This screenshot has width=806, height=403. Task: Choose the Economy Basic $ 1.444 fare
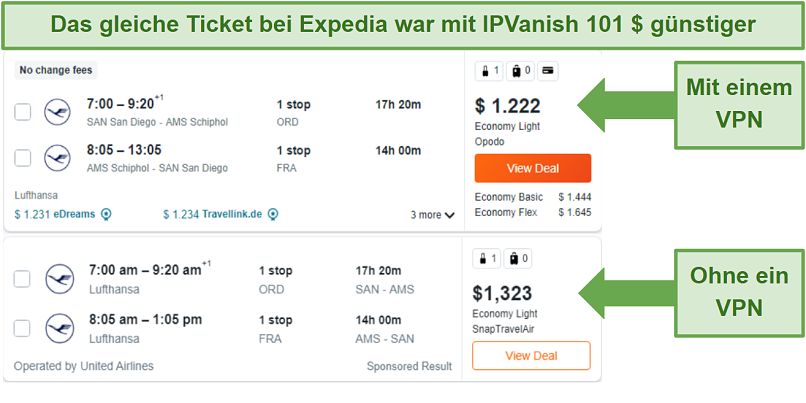tap(533, 197)
